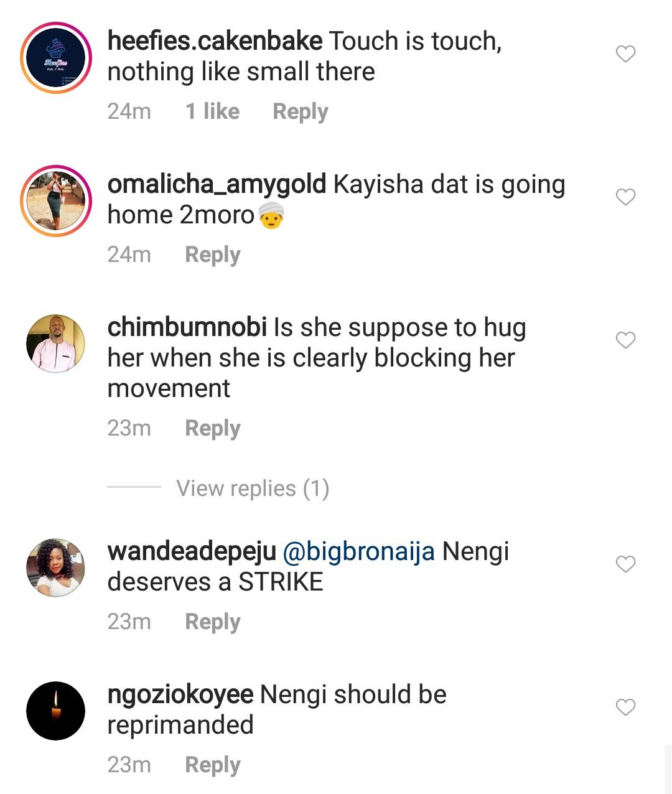
Task: Like heefies.cakenbake's comment with heart icon
Action: coord(625,54)
